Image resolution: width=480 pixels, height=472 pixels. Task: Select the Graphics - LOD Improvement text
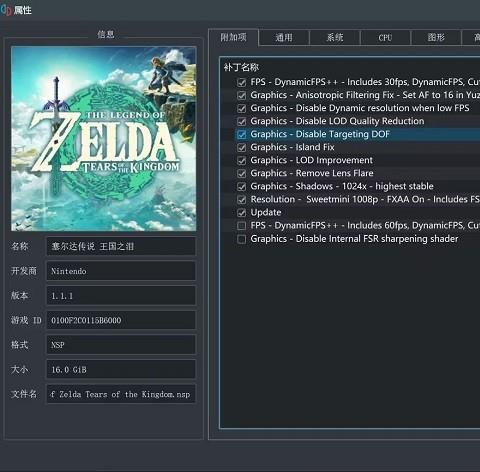pyautogui.click(x=312, y=160)
